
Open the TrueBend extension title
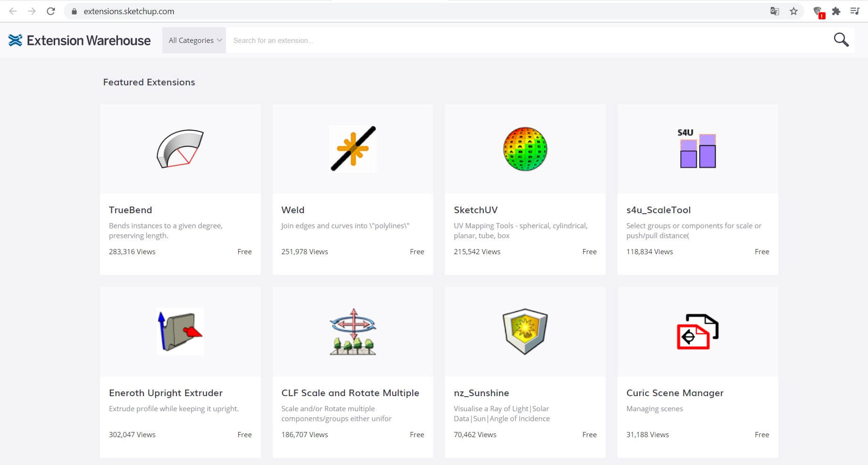pyautogui.click(x=131, y=210)
